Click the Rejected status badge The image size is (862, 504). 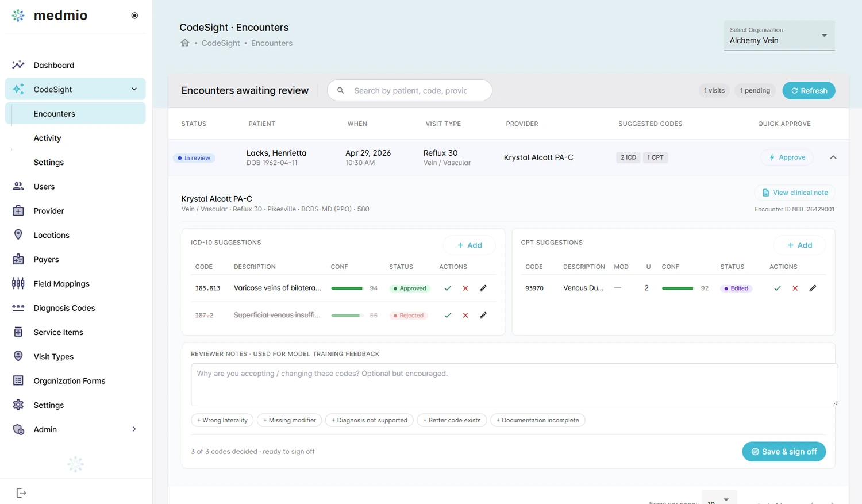(x=409, y=316)
